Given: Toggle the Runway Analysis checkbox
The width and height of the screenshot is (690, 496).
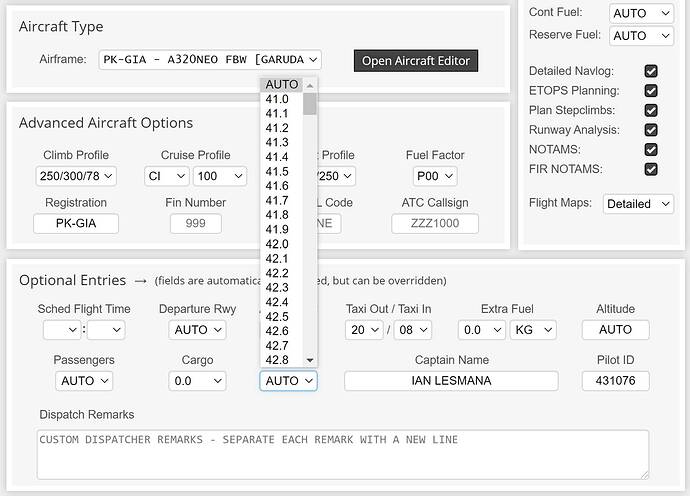Looking at the screenshot, I should tap(651, 130).
